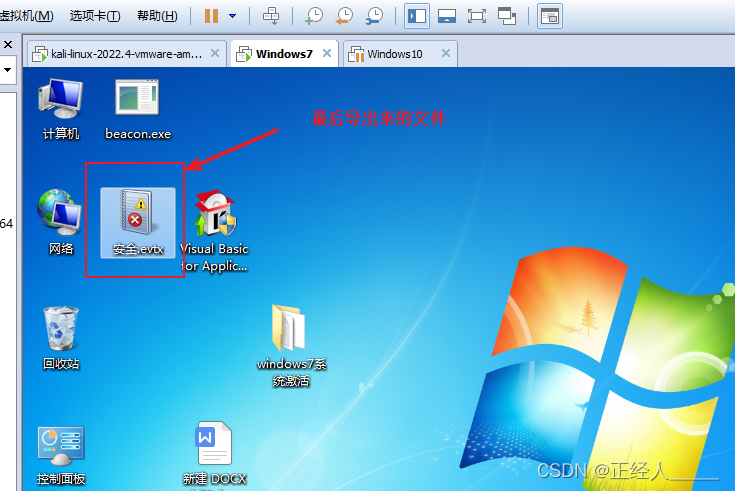This screenshot has width=735, height=491.
Task: Open the 虚拟机(M) menu
Action: tap(26, 16)
